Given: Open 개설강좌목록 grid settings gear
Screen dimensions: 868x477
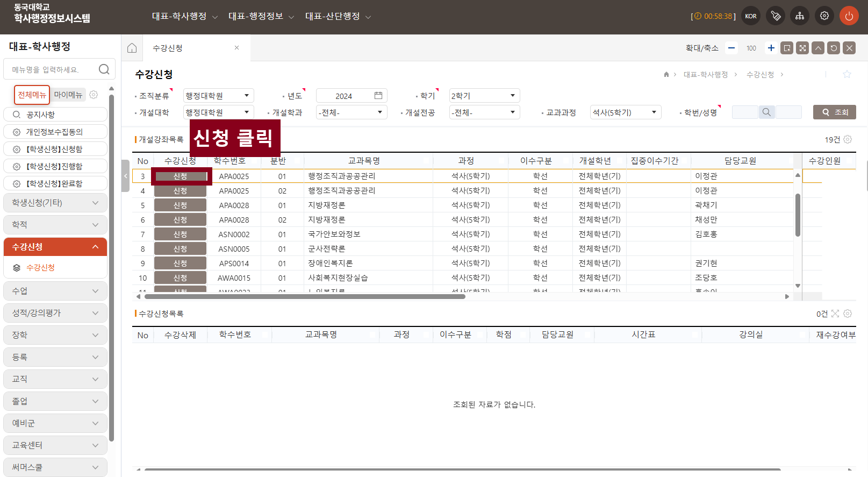Looking at the screenshot, I should pos(848,139).
